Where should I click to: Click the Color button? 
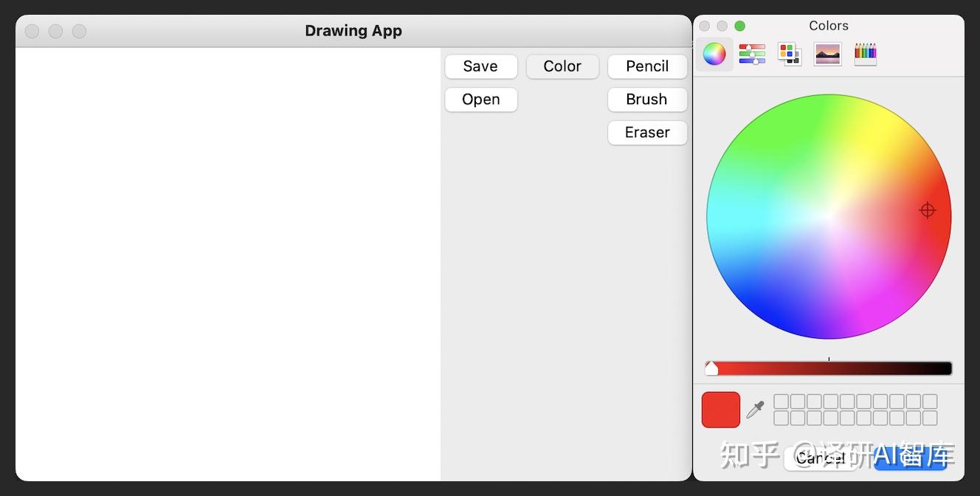[562, 66]
